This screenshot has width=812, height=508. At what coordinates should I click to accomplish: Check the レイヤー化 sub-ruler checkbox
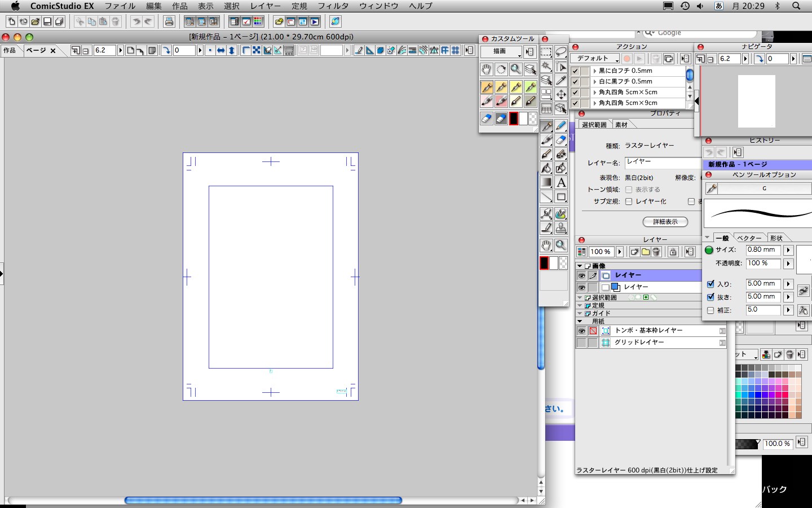(x=629, y=202)
